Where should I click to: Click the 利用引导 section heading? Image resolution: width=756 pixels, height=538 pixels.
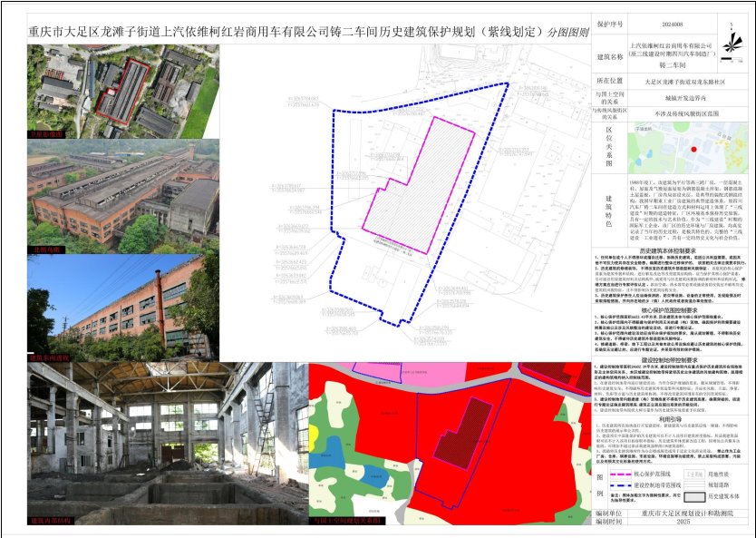[673, 418]
